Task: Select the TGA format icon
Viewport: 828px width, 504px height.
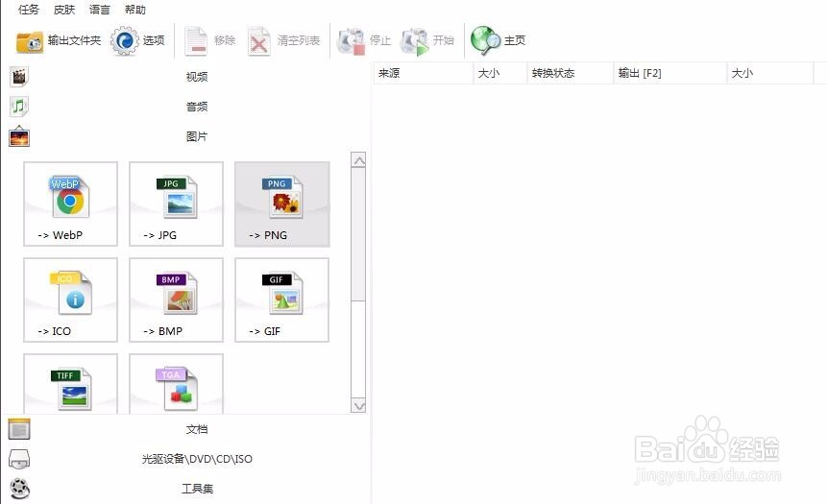Action: (x=177, y=389)
